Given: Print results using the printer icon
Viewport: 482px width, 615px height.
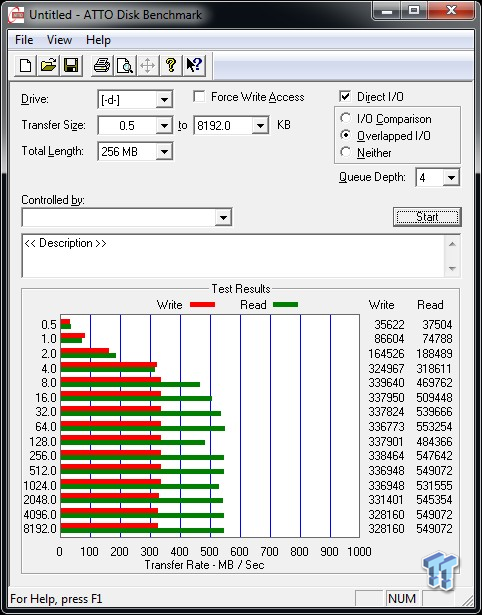Looking at the screenshot, I should pyautogui.click(x=102, y=65).
